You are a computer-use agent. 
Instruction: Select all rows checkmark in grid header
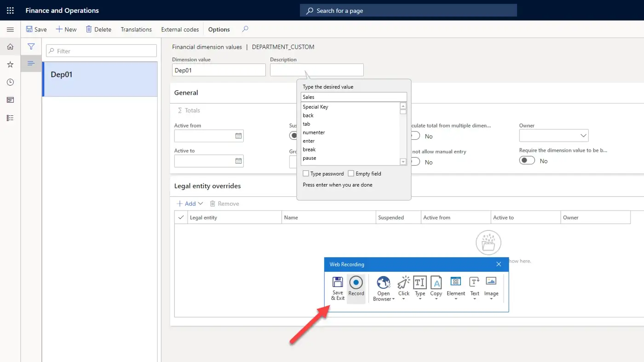pos(181,218)
